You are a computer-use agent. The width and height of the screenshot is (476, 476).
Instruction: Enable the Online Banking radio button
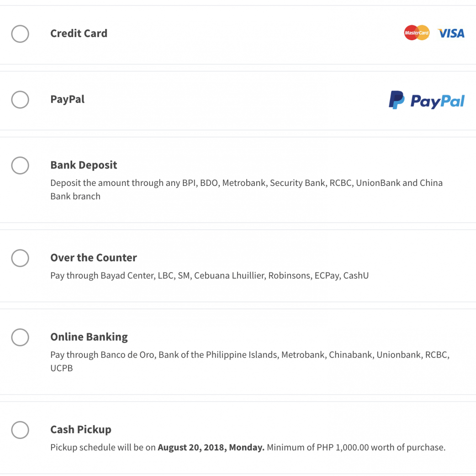(x=20, y=337)
